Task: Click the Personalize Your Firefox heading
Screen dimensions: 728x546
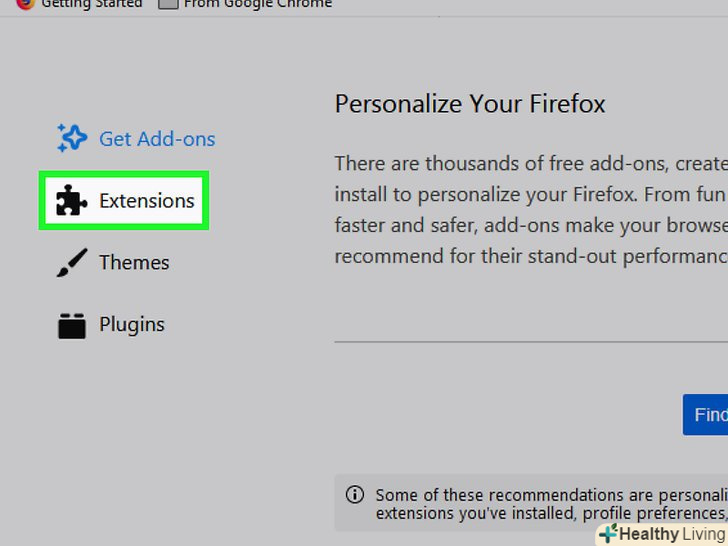Action: click(470, 104)
